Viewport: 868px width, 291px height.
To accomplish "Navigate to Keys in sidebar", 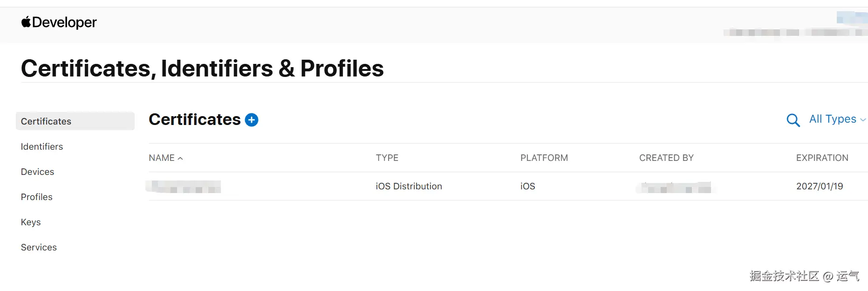I will click(x=31, y=222).
